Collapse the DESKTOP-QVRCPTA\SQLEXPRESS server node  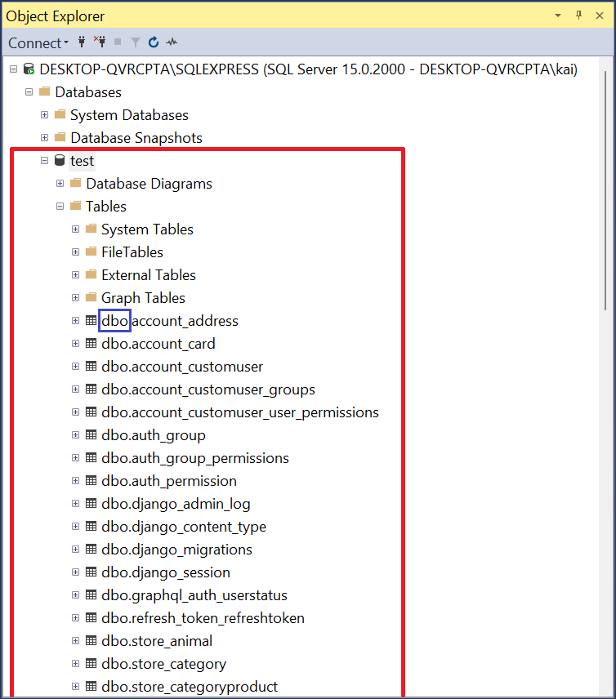click(14, 69)
